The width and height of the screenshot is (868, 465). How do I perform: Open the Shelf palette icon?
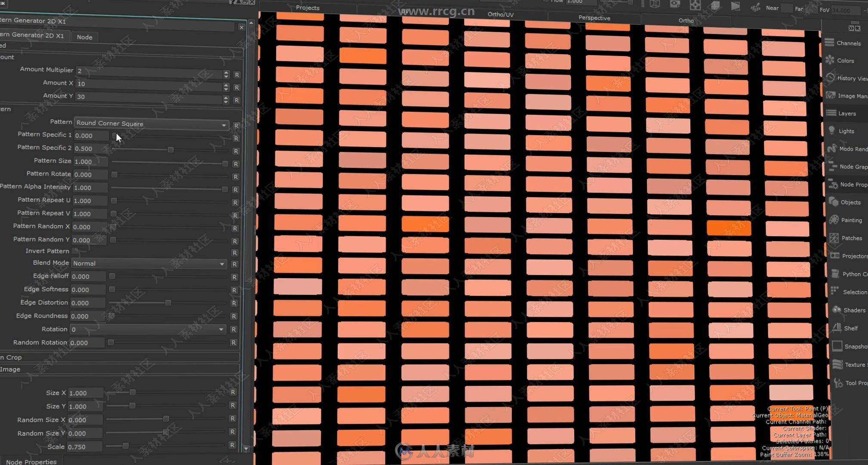tap(837, 328)
